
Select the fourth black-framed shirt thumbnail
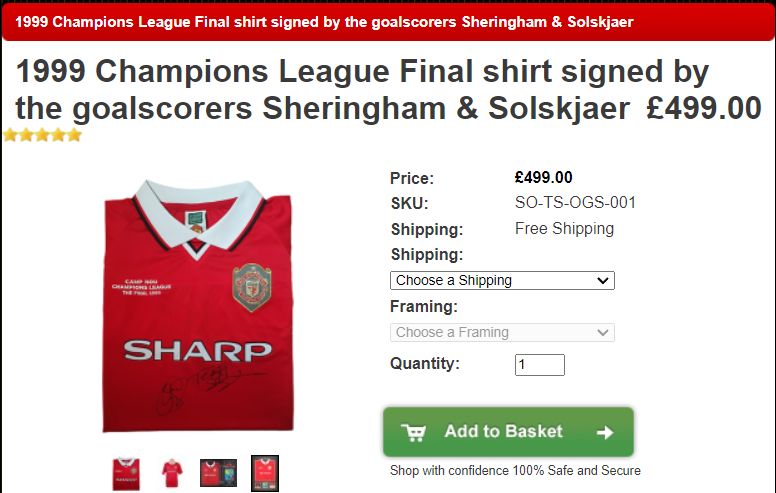pyautogui.click(x=265, y=473)
